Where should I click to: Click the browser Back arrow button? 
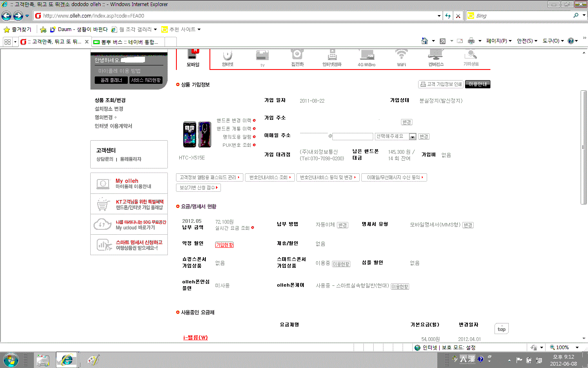click(x=6, y=16)
